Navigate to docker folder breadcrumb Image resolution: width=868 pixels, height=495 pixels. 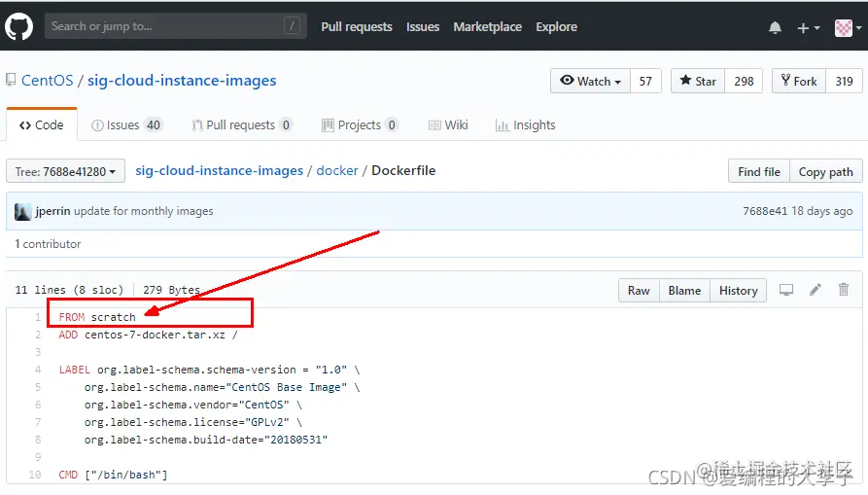(x=337, y=170)
